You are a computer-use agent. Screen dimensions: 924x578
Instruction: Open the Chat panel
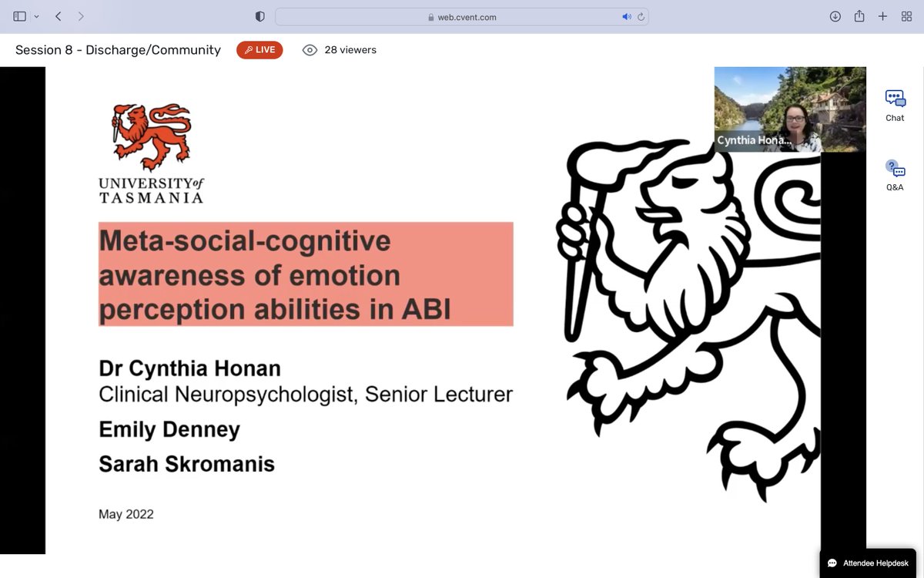point(895,106)
